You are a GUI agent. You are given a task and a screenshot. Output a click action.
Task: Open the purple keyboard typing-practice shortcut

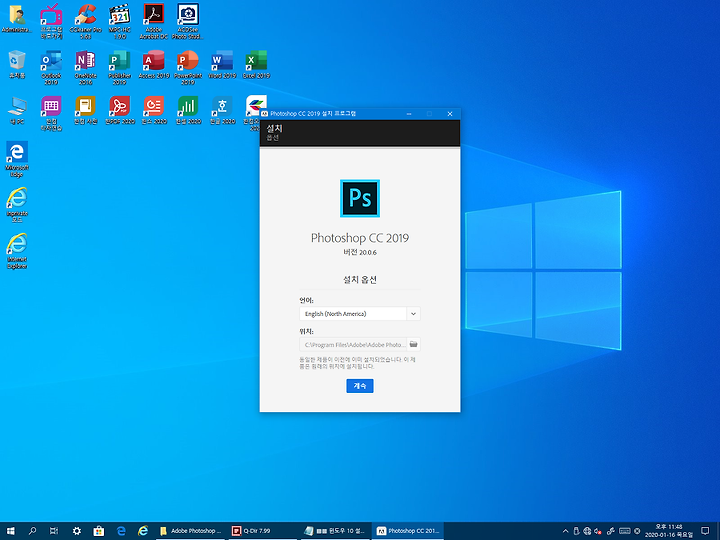(51, 113)
